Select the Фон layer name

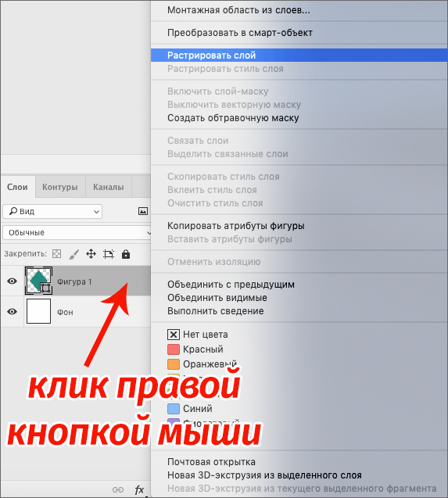pyautogui.click(x=65, y=312)
